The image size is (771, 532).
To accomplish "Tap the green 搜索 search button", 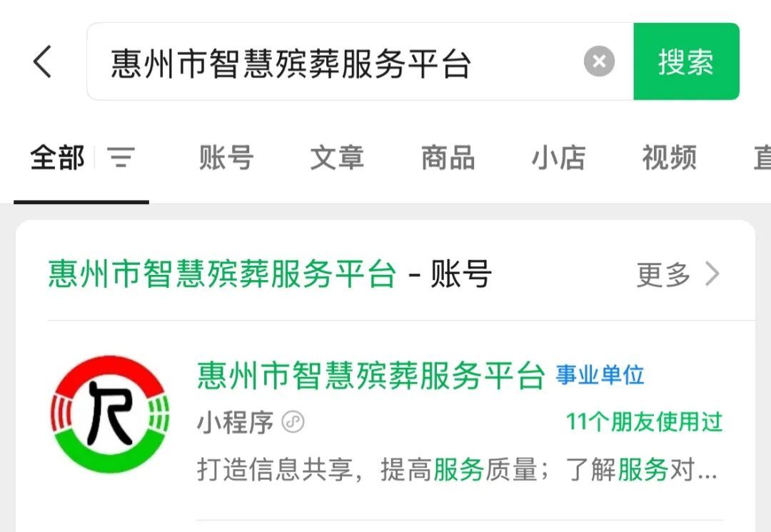I will click(x=686, y=61).
